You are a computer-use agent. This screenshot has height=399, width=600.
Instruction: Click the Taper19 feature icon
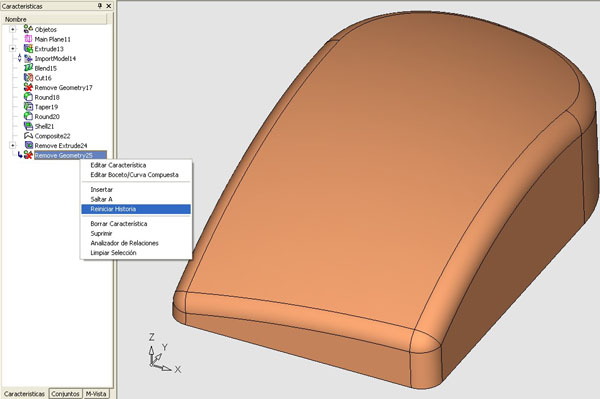point(28,107)
